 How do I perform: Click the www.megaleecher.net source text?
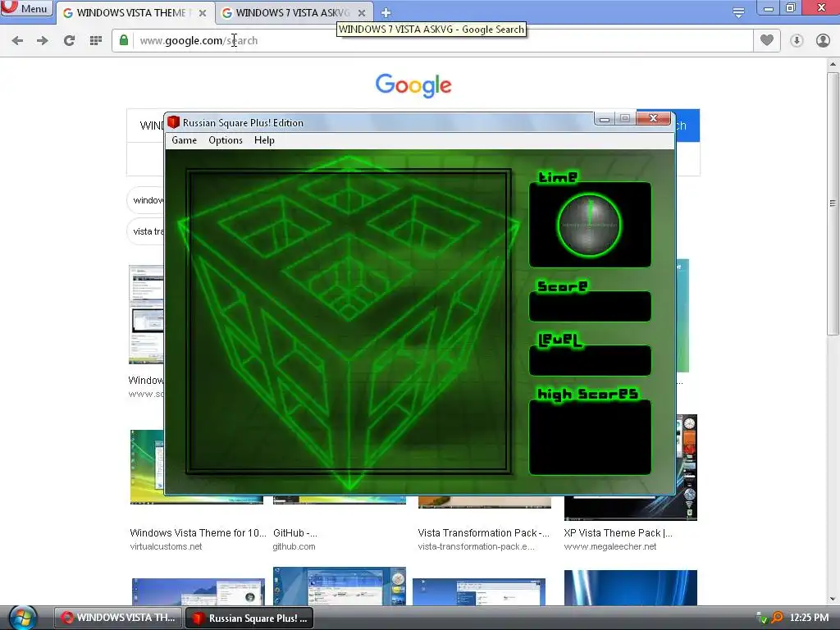pyautogui.click(x=609, y=546)
